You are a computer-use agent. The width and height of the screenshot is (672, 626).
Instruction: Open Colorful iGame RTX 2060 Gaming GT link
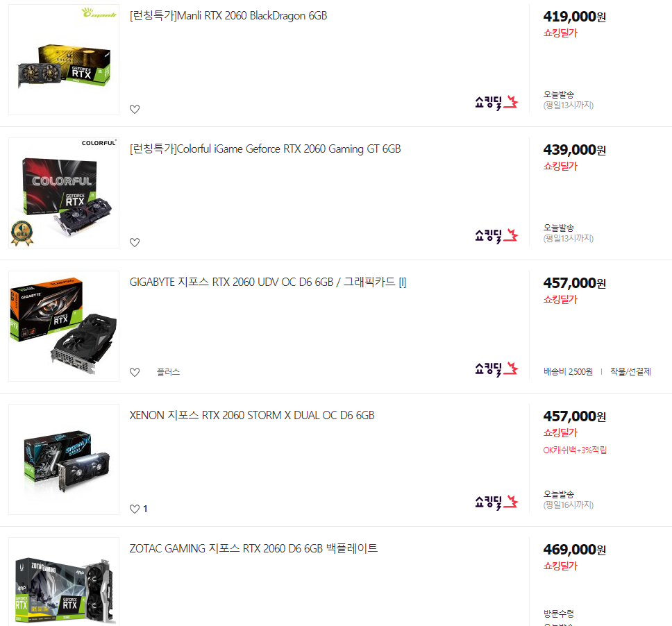265,149
